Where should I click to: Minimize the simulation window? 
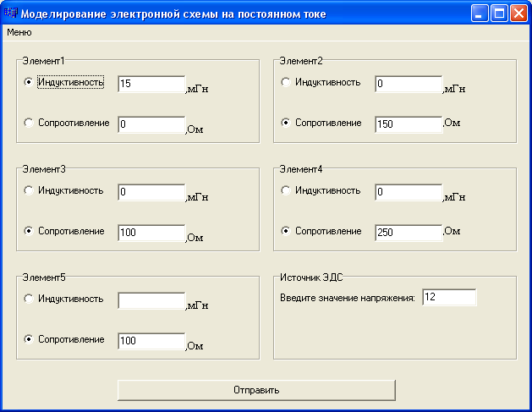point(480,14)
